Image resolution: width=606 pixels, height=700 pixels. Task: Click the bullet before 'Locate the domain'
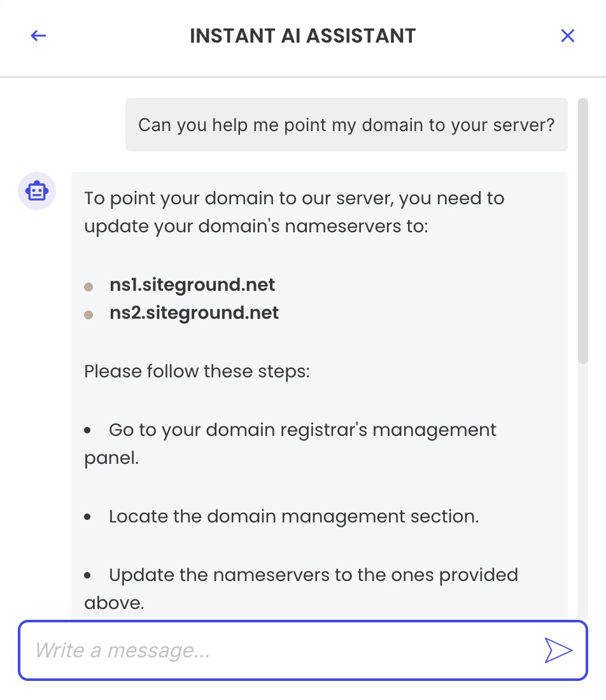[x=88, y=517]
